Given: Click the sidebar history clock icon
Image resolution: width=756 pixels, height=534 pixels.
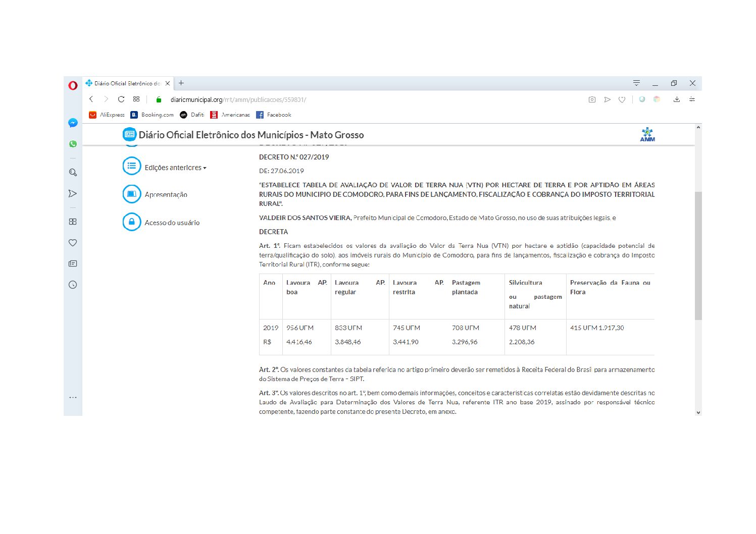Looking at the screenshot, I should pos(73,285).
